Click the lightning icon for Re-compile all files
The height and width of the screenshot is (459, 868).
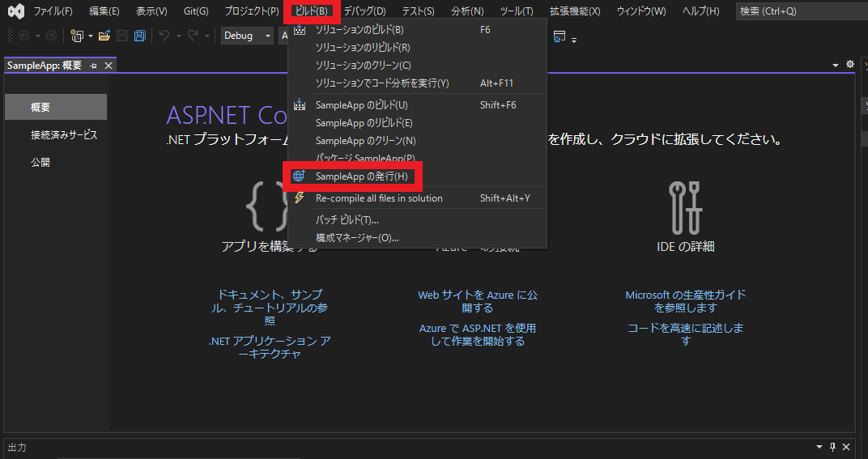point(300,198)
